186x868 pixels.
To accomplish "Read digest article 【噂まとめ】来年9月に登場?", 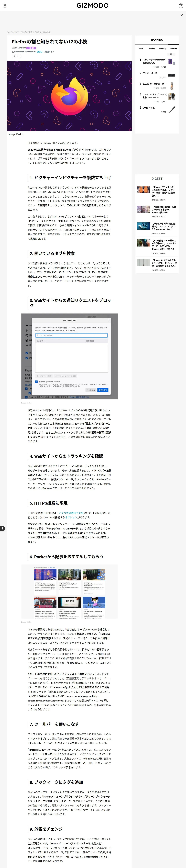I will pyautogui.click(x=163, y=226).
